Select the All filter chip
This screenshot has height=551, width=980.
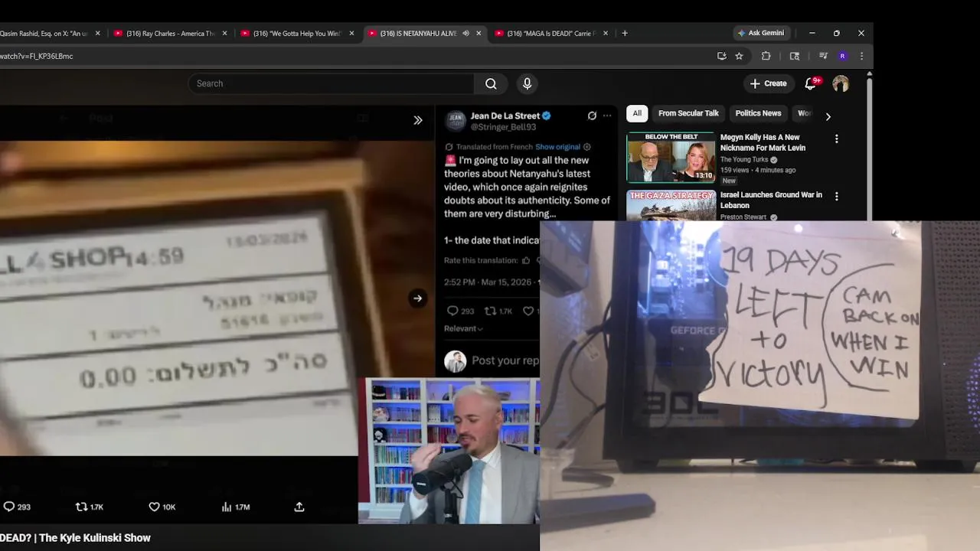point(637,113)
